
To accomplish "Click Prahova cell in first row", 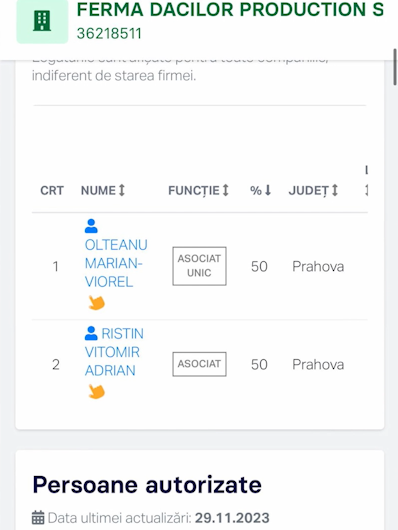I will pos(318,266).
